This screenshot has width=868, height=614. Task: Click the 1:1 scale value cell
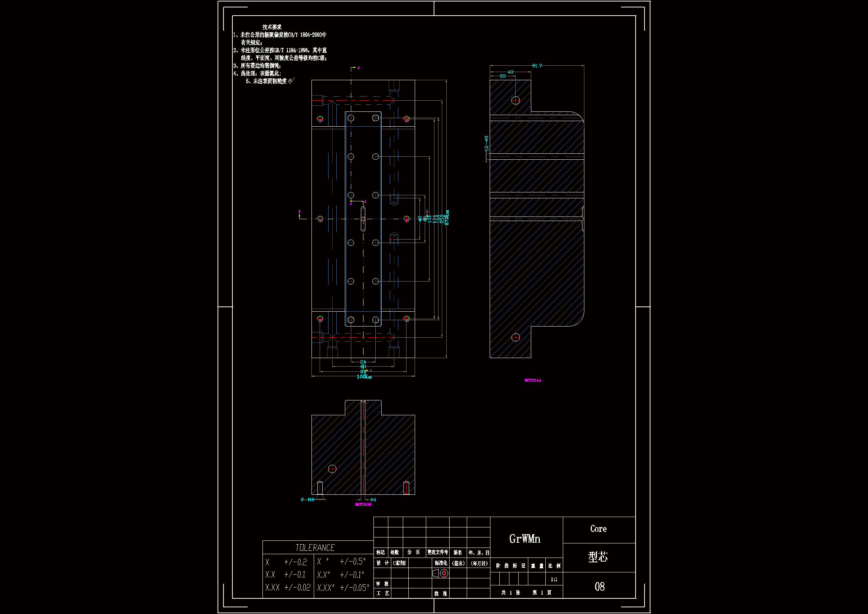click(x=554, y=579)
